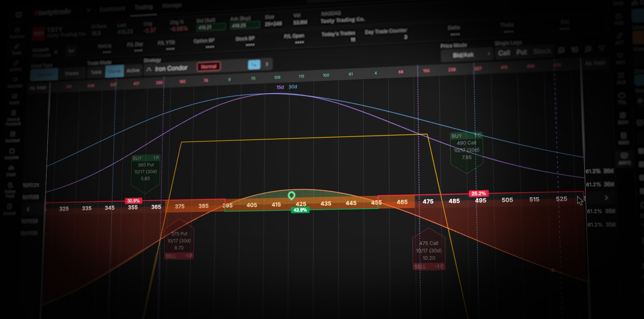The width and height of the screenshot is (644, 319).
Task: Select Stock single leg
Action: point(542,51)
